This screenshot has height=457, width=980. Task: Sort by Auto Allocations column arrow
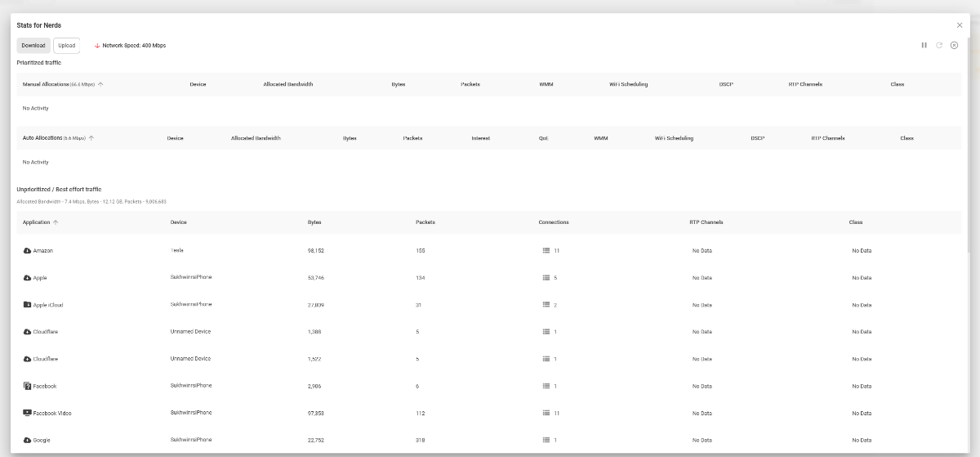pos(91,138)
